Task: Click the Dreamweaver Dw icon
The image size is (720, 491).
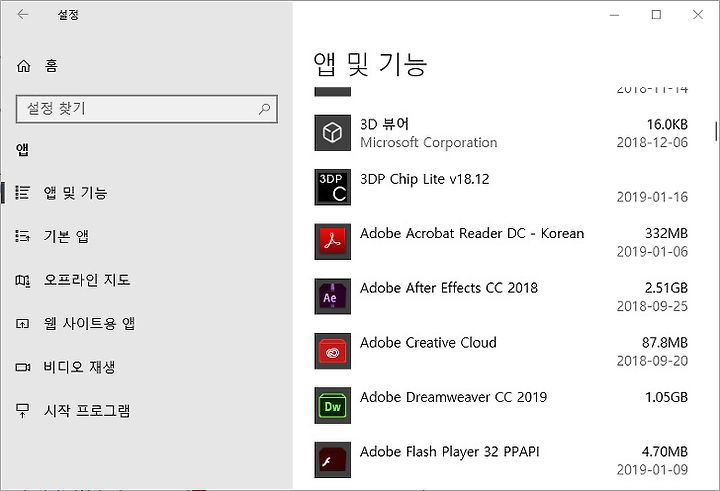Action: click(332, 406)
